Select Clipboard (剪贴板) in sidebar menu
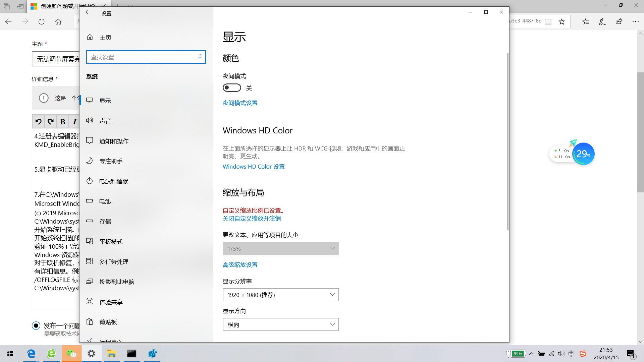The width and height of the screenshot is (644, 362). click(108, 322)
